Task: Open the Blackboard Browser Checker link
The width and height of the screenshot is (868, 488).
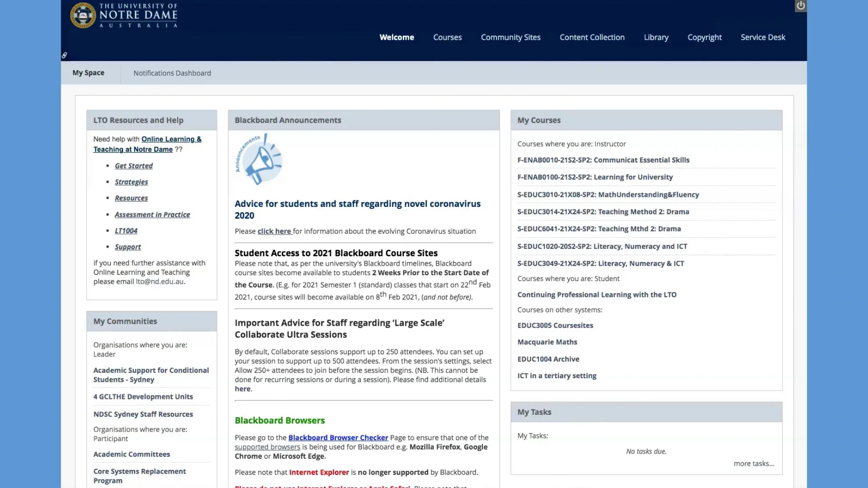Action: [x=338, y=437]
